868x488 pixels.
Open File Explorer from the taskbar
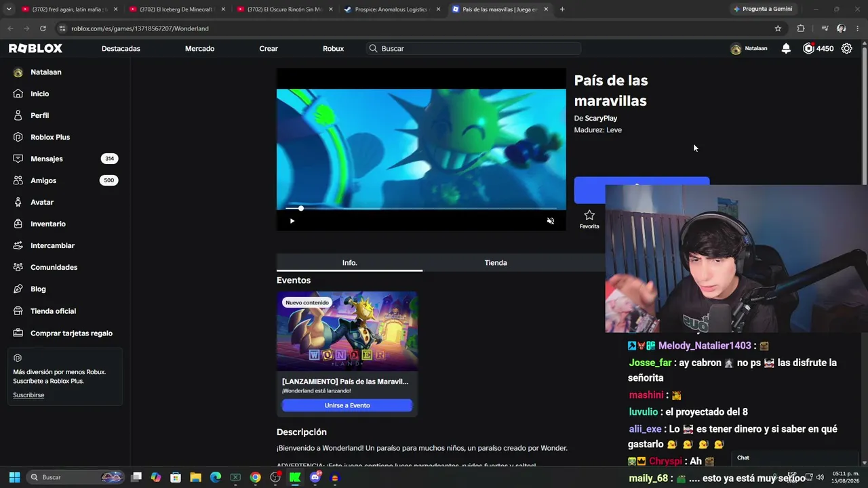(195, 477)
